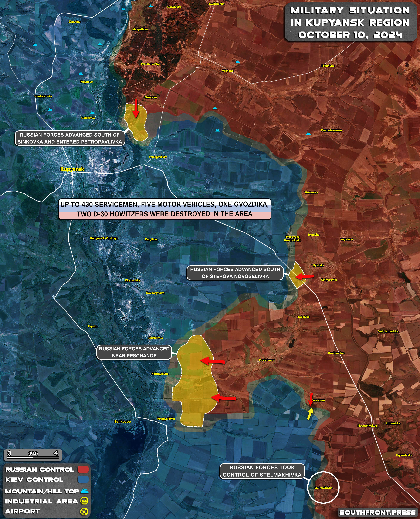Click the SOUTHFRONT.PRESS watermark link
420x519 pixels.
coord(377,512)
